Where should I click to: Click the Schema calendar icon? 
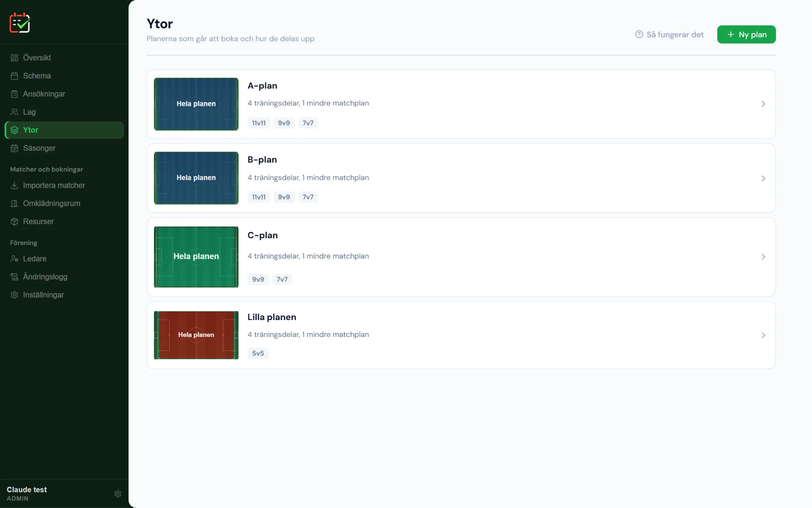(14, 76)
